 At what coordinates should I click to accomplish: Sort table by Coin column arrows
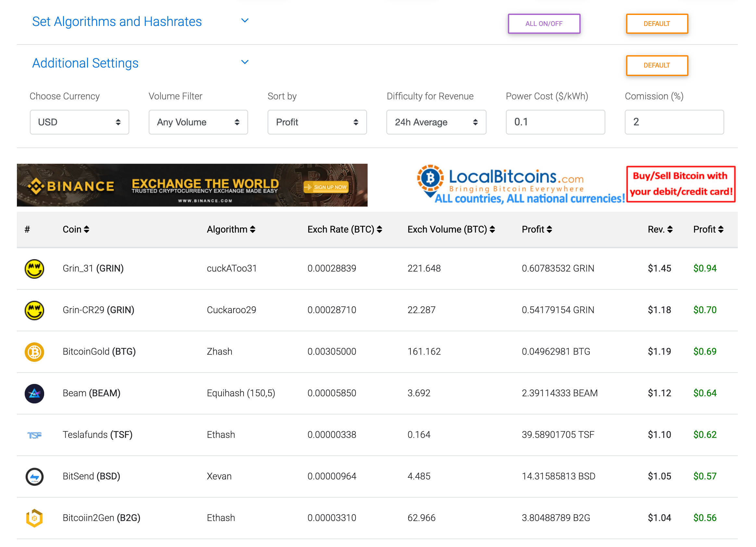(87, 230)
